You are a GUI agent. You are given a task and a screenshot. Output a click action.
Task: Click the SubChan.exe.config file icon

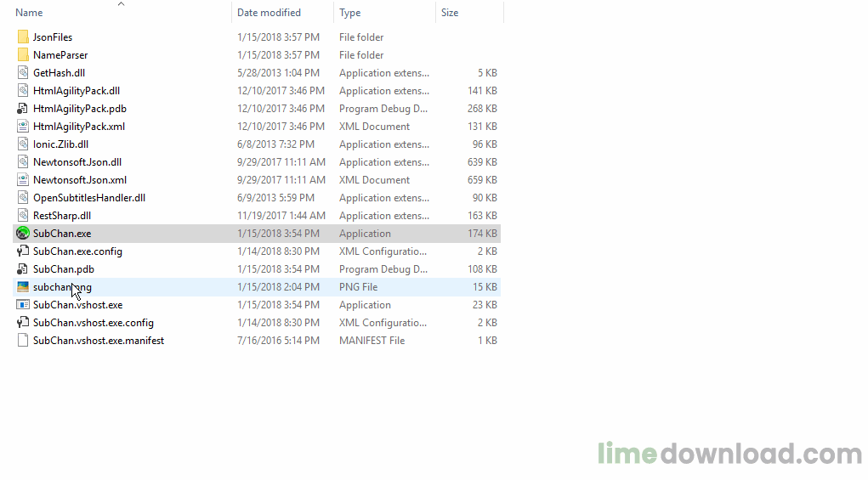[x=23, y=251]
